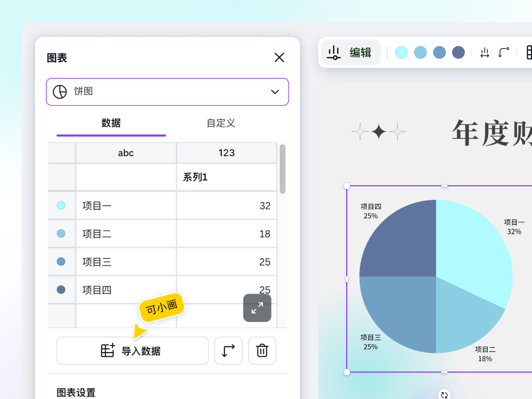Pick the medium blue toolbar color

tap(439, 53)
